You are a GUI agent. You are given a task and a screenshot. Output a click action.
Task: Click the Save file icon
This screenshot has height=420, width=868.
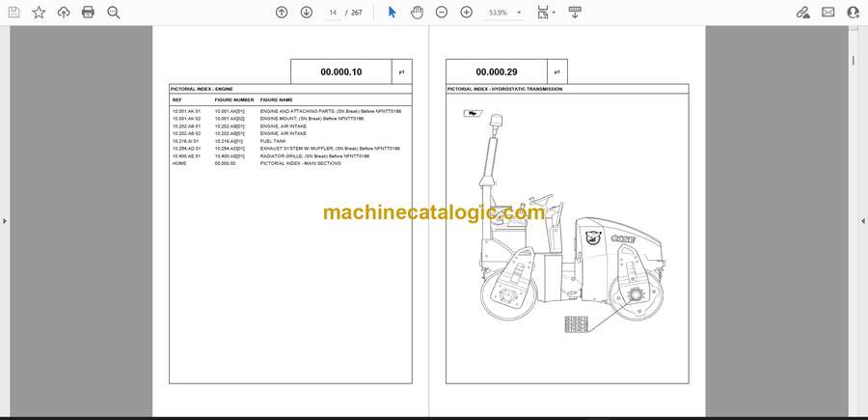pyautogui.click(x=14, y=13)
